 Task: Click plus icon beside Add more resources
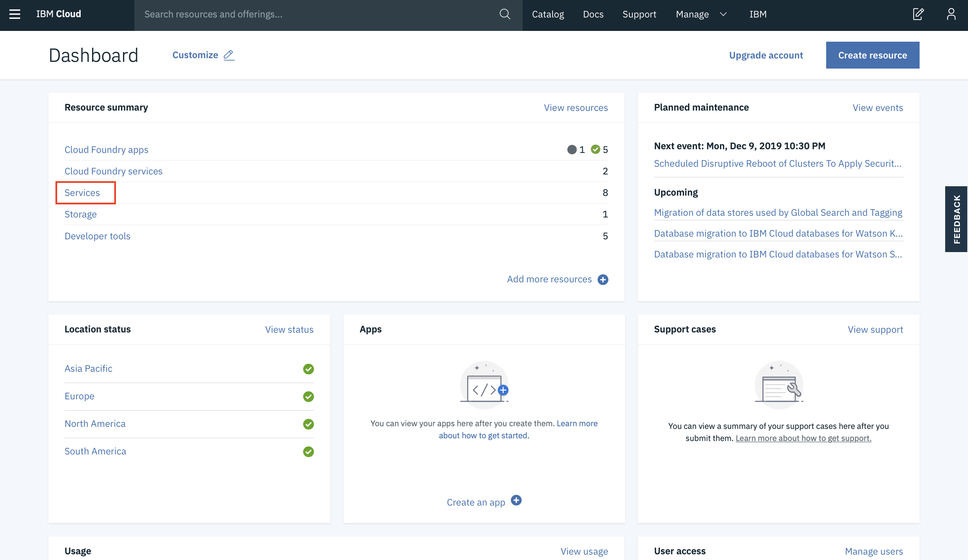[x=603, y=280]
